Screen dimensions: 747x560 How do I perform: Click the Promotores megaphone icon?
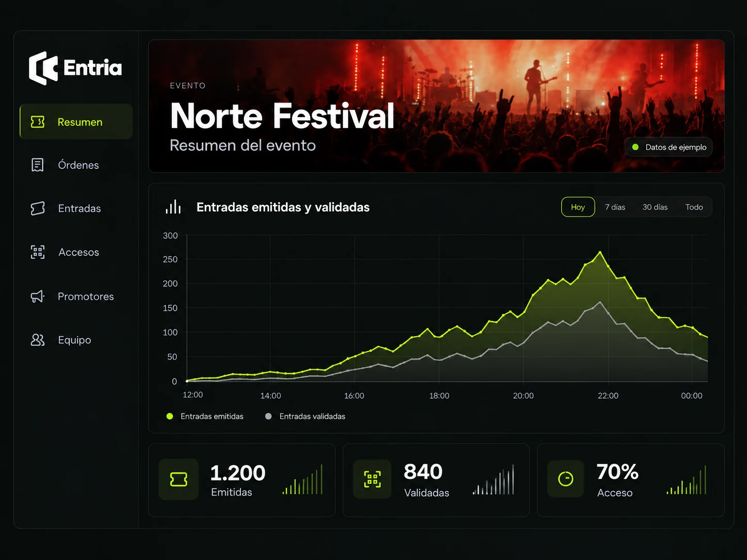coord(38,296)
